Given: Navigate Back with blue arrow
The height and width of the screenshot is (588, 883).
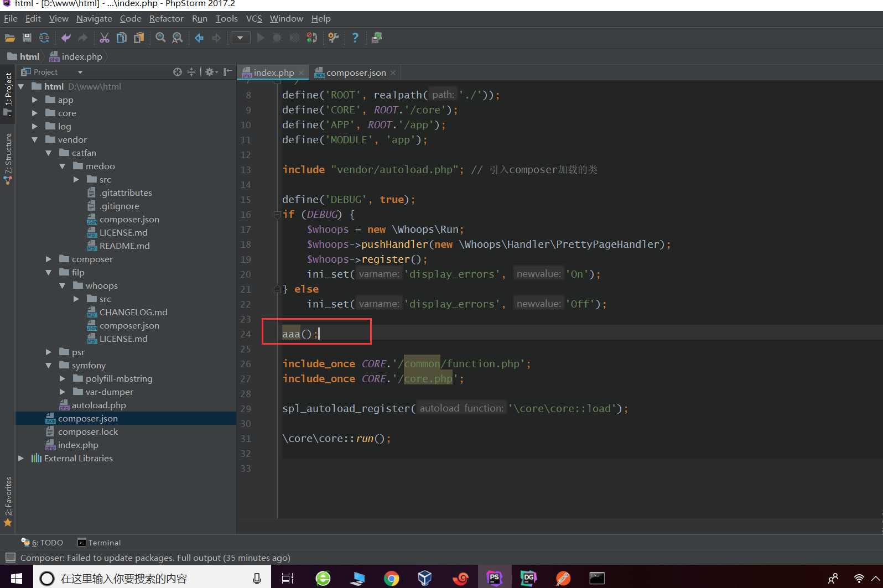Looking at the screenshot, I should coord(199,38).
